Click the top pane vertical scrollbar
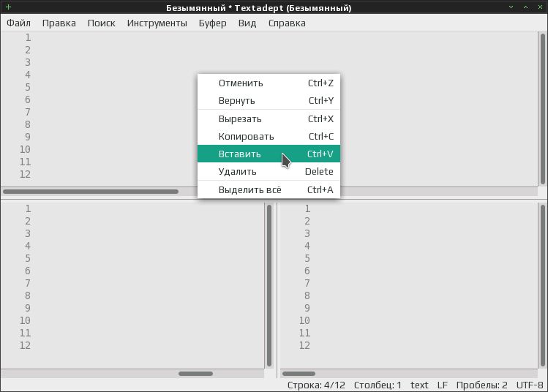Screen dimensions: 548x392 click(x=542, y=109)
